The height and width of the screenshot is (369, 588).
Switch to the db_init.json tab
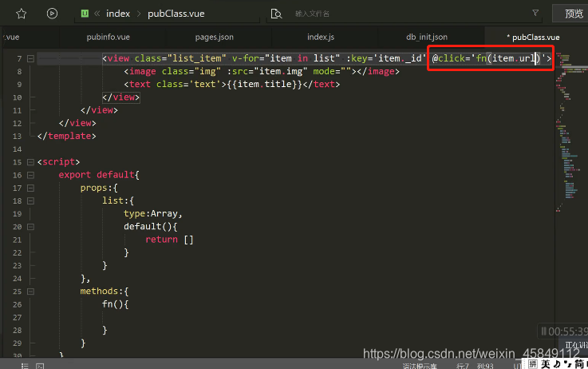(x=427, y=38)
